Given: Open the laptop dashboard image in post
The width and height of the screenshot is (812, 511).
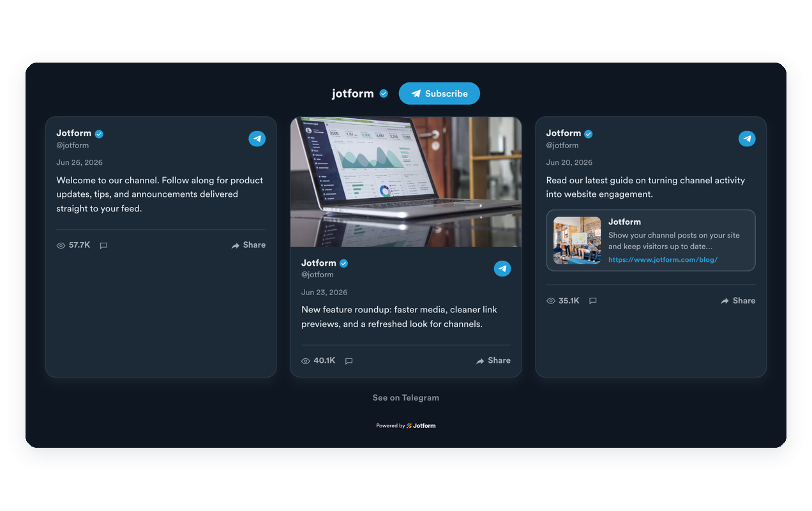Looking at the screenshot, I should point(406,182).
